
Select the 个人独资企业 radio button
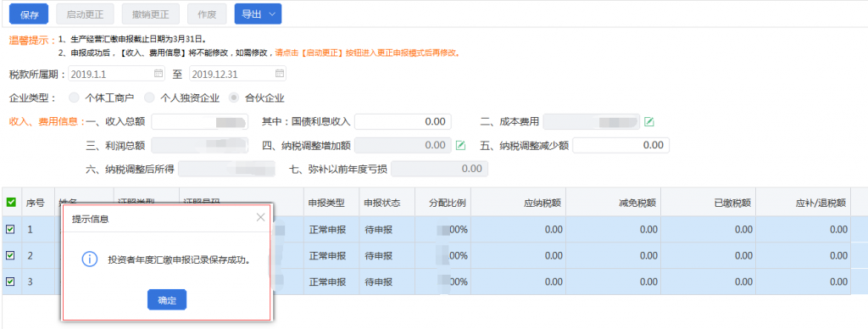click(x=149, y=98)
